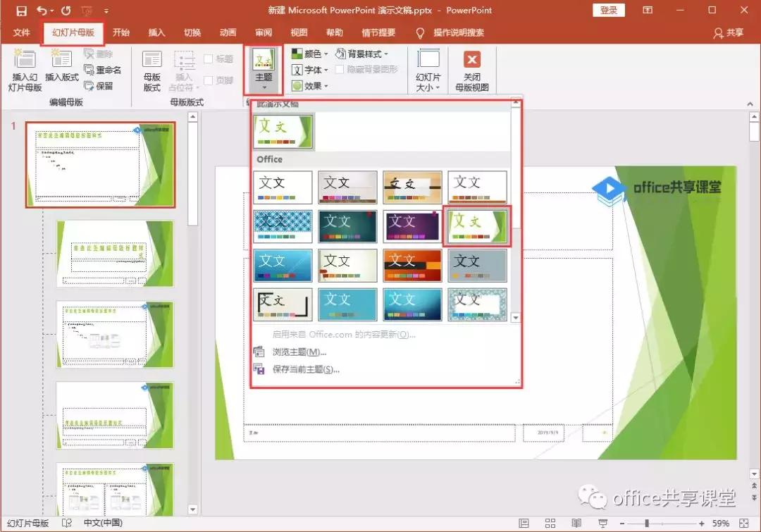Screen dimensions: 761x532
Task: Toggle the Footers (页脚) checkbox
Action: click(x=209, y=80)
